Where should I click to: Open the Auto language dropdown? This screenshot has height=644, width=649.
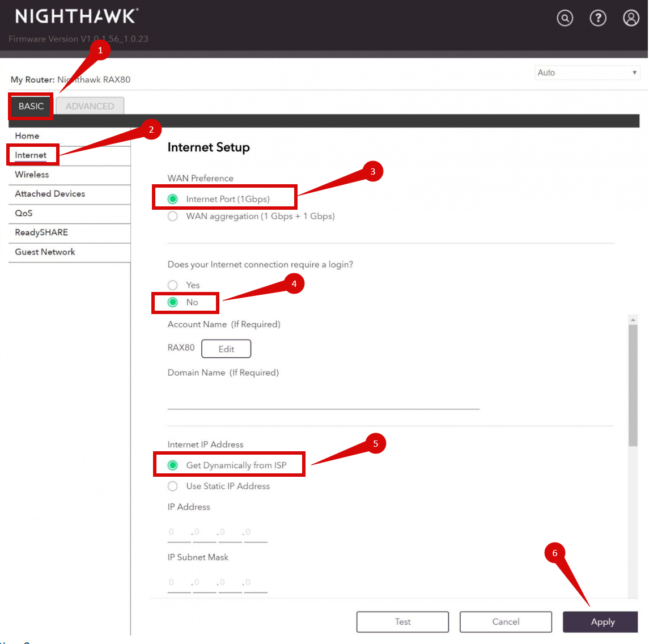tap(587, 73)
